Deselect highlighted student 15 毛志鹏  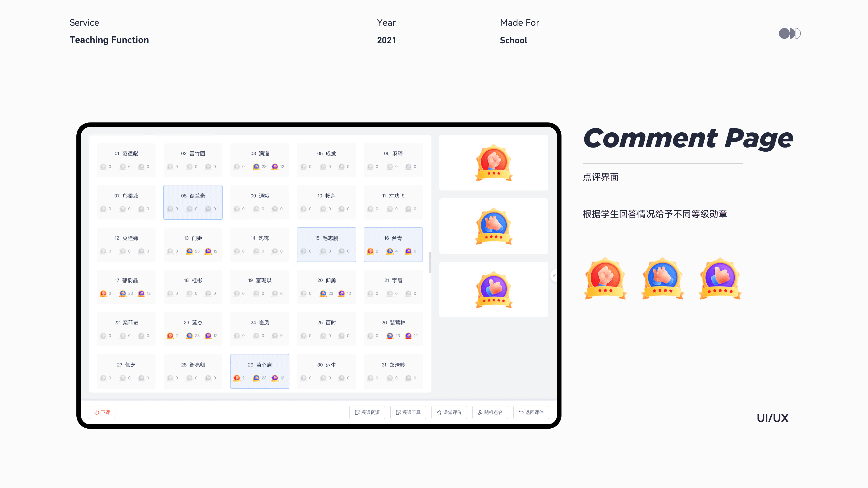326,244
